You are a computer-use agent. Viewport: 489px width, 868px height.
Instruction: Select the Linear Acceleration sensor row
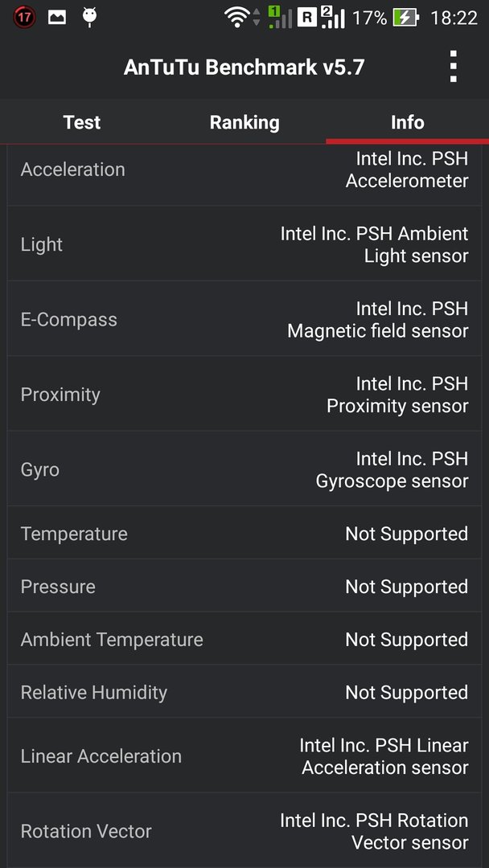click(244, 756)
